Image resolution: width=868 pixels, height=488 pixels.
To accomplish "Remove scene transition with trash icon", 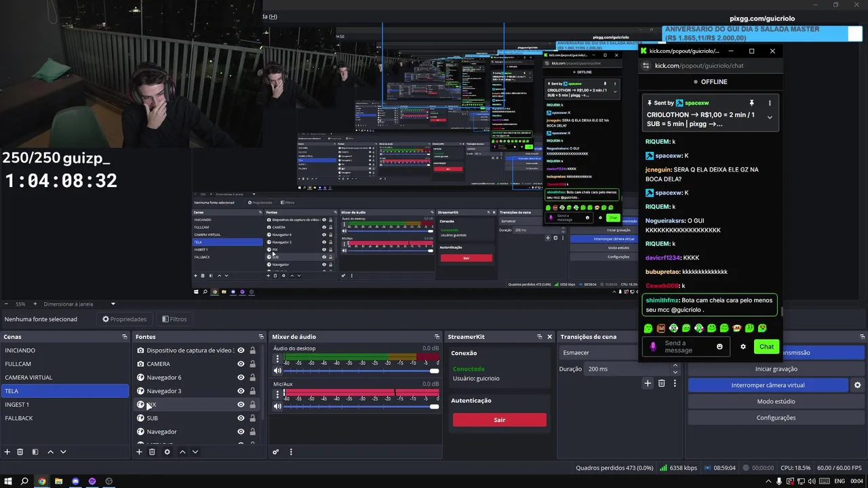I will 662,384.
